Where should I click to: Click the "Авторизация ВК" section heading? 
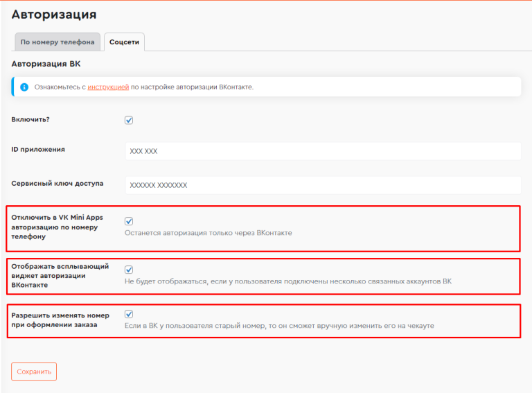click(x=46, y=64)
